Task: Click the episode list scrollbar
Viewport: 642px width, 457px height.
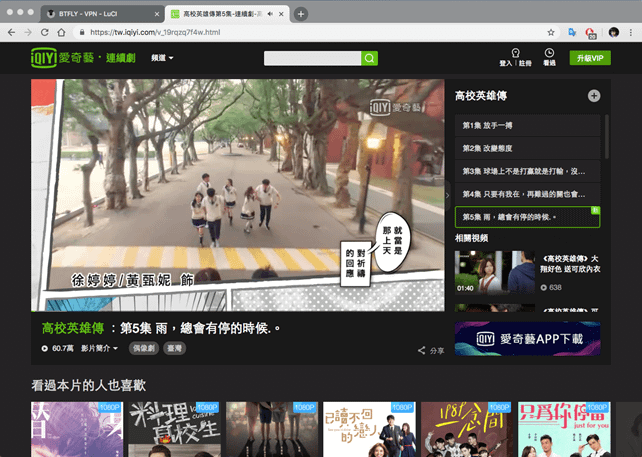Action: 606,136
